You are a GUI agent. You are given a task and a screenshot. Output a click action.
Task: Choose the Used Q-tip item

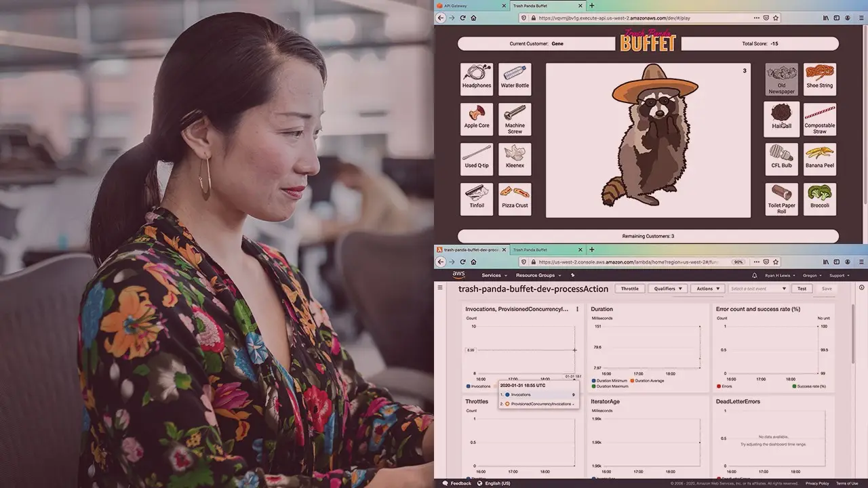click(477, 159)
